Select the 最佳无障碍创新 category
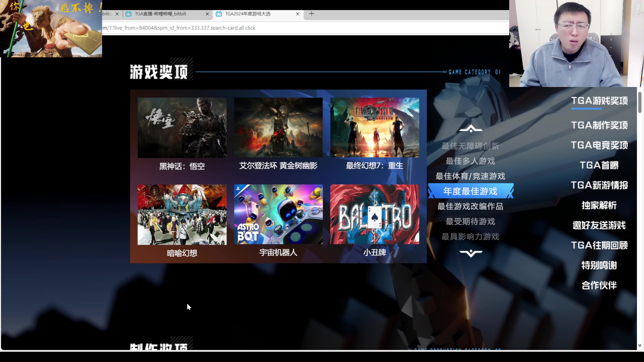The image size is (644, 362). [x=470, y=146]
